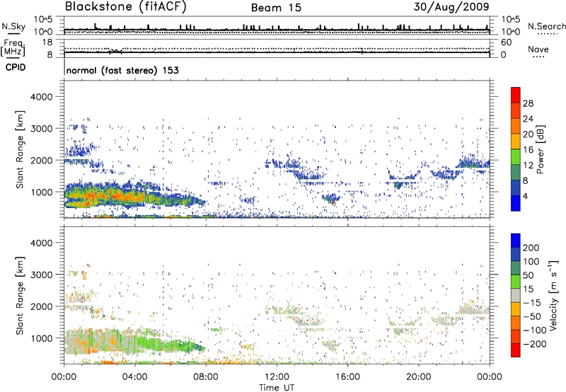The height and width of the screenshot is (392, 566).
Task: Click the '4000' tick in the velocity panel
Action: [x=42, y=243]
